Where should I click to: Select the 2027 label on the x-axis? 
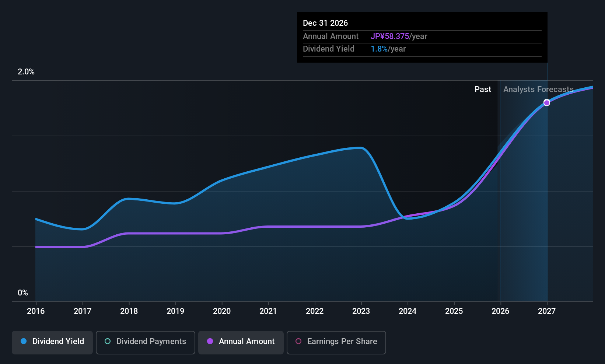(547, 311)
